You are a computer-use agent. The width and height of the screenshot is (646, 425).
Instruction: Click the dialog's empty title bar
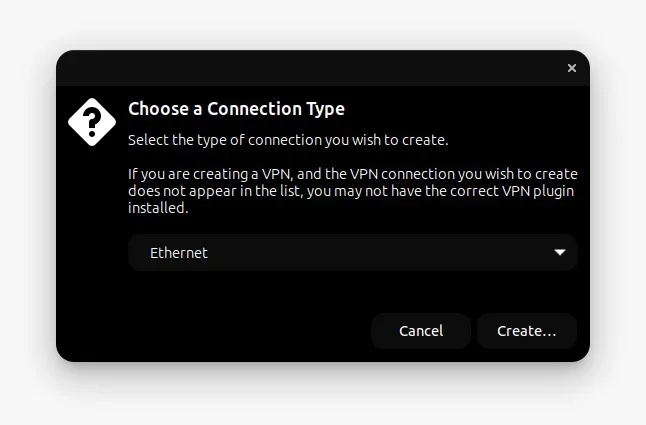[309, 68]
